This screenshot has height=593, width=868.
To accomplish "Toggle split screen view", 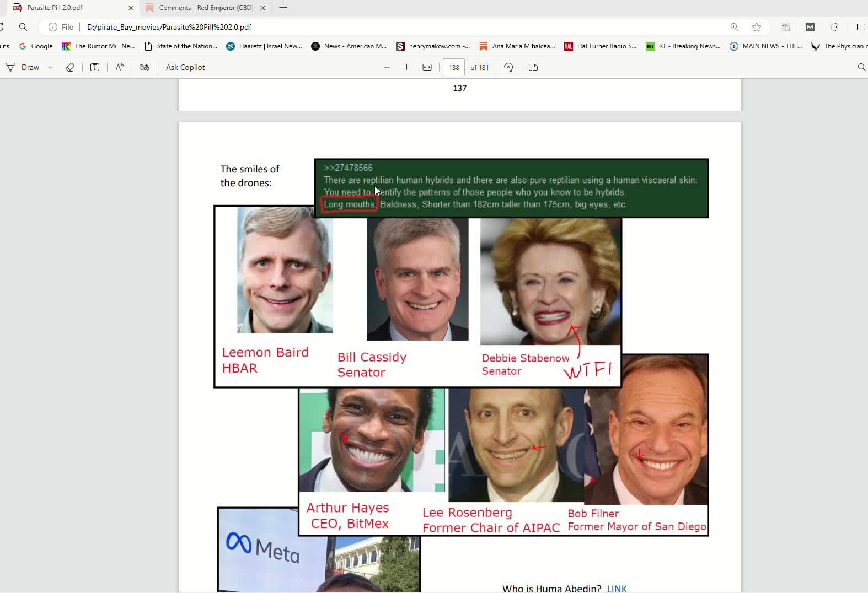I will (860, 27).
